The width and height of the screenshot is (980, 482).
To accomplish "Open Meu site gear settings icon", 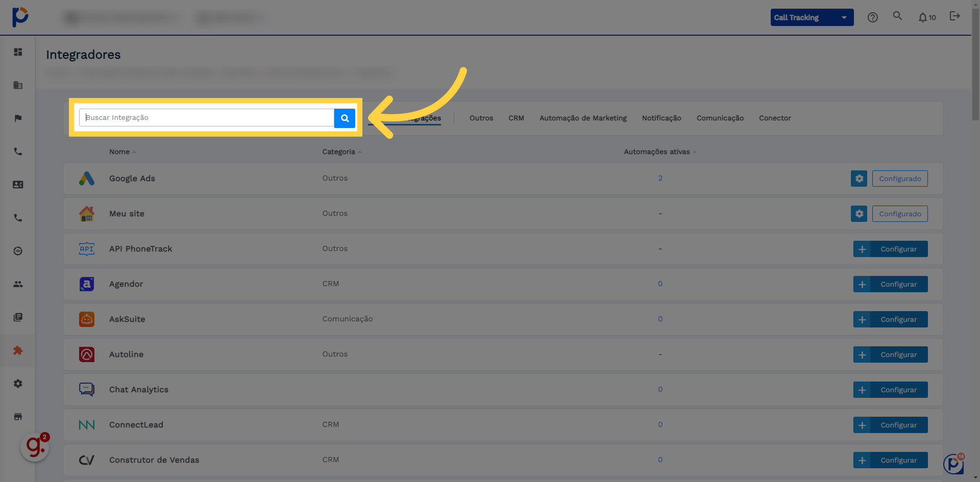I will tap(859, 214).
